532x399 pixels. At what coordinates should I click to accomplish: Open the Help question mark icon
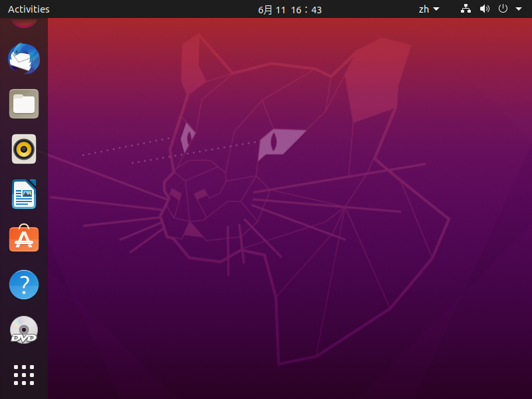pyautogui.click(x=24, y=285)
